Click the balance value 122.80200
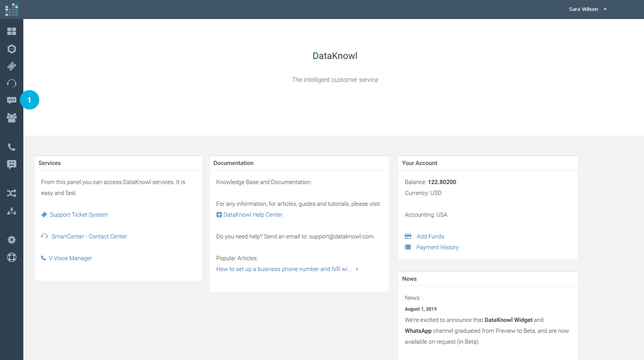644x360 pixels. (442, 182)
